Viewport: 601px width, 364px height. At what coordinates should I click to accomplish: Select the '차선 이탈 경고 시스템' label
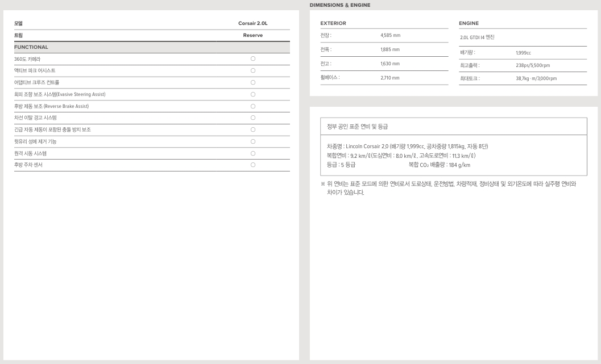coord(36,118)
